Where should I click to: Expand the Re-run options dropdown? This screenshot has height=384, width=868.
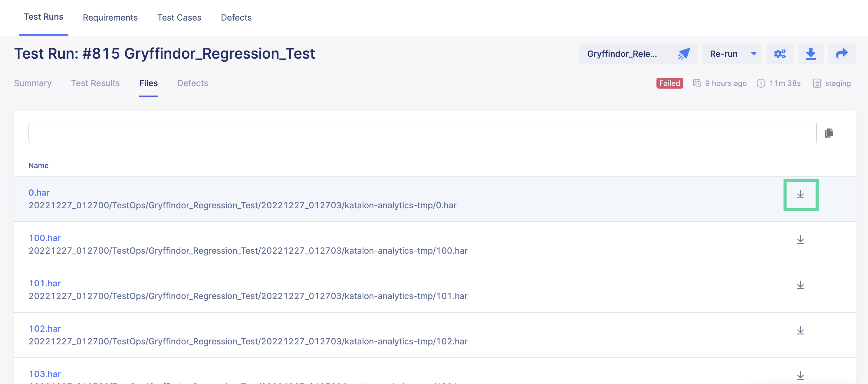tap(753, 53)
